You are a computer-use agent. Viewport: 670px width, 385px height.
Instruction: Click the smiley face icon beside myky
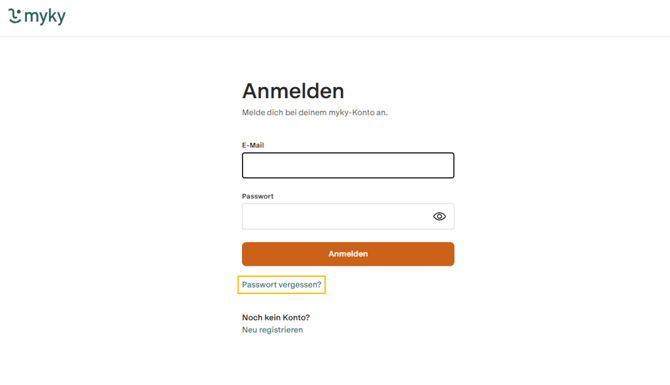click(x=15, y=16)
